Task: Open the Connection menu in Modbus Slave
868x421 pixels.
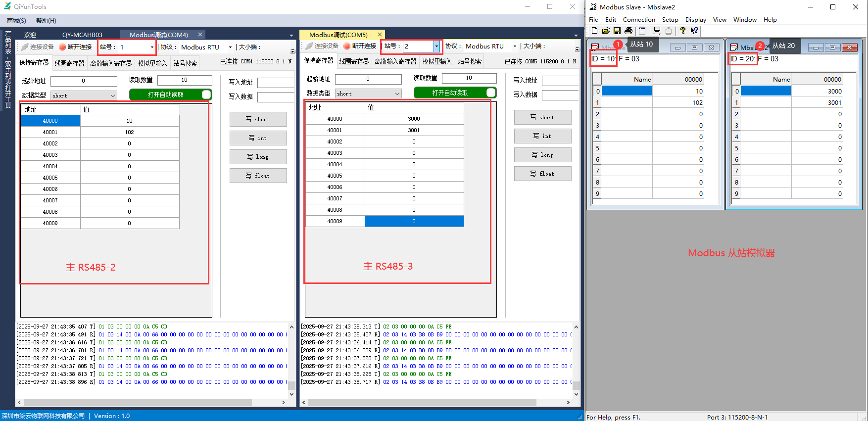Action: tap(638, 20)
